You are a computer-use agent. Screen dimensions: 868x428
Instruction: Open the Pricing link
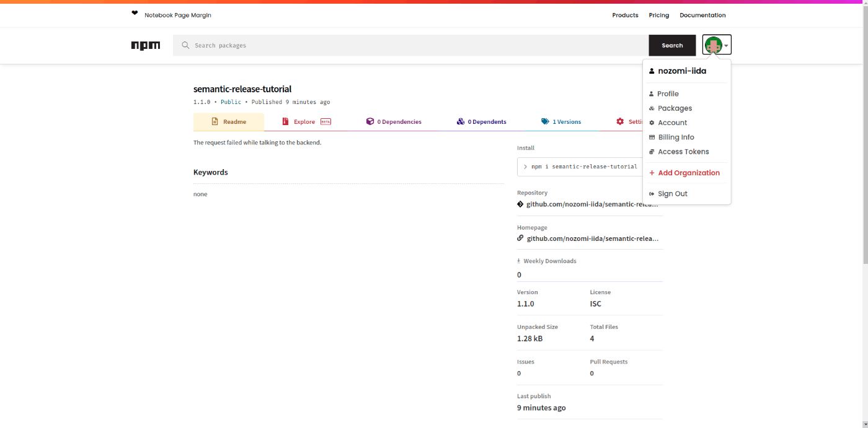tap(659, 15)
